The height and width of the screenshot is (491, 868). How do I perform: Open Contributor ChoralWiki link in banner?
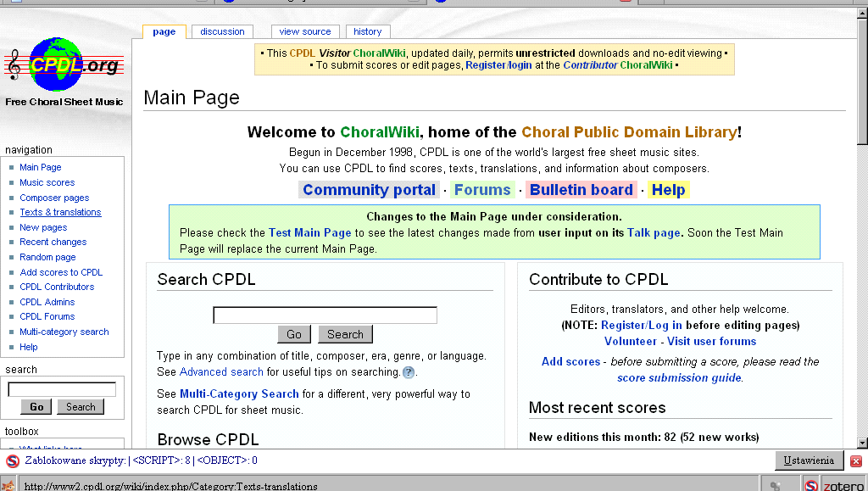(618, 65)
